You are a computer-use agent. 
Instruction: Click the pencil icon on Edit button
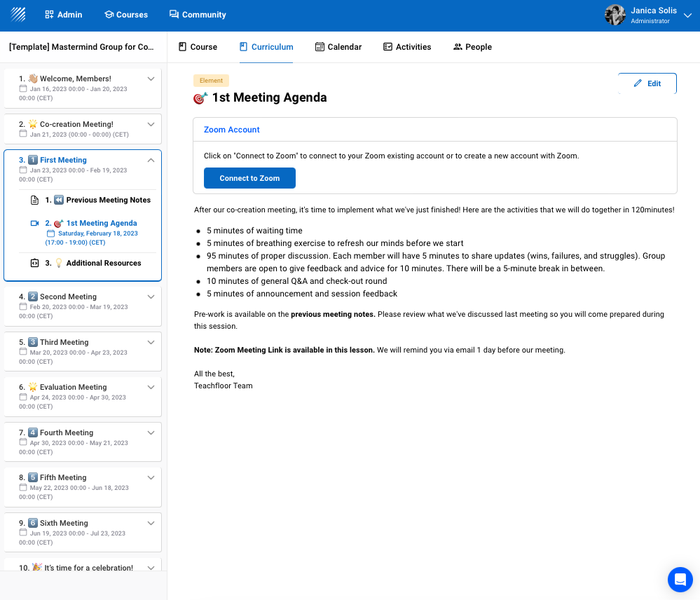click(x=638, y=83)
